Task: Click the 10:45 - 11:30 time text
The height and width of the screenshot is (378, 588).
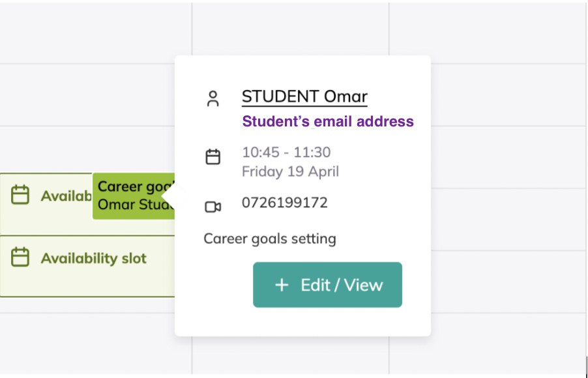Action: pos(286,153)
